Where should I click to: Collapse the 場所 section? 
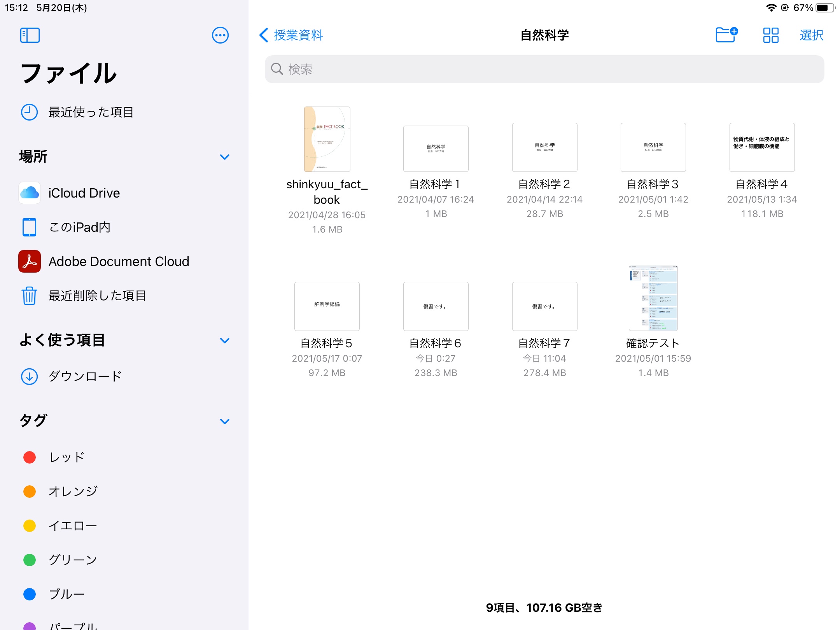(224, 157)
